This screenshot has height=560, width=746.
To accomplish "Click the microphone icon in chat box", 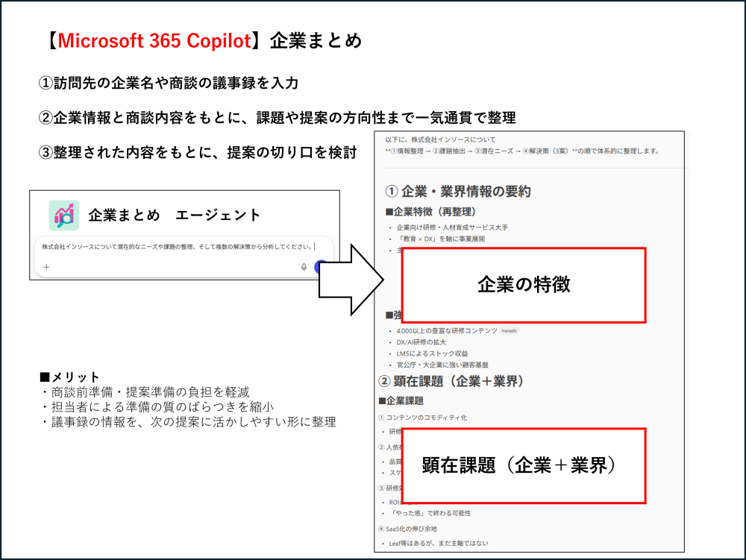I will (x=304, y=267).
